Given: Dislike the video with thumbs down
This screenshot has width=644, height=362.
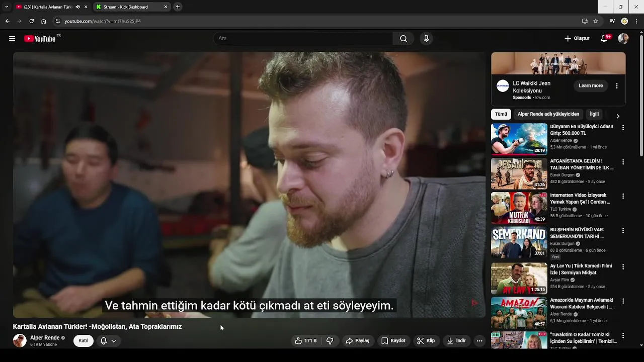Looking at the screenshot, I should 330,341.
